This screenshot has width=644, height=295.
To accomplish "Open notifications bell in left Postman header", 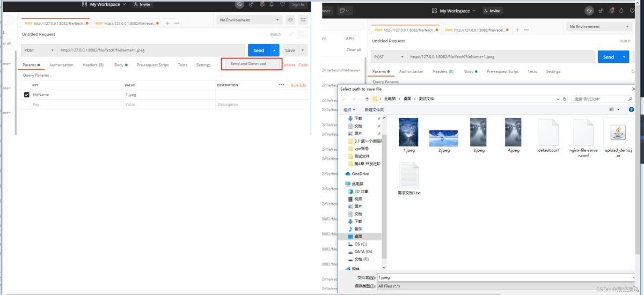I will pos(272,4).
